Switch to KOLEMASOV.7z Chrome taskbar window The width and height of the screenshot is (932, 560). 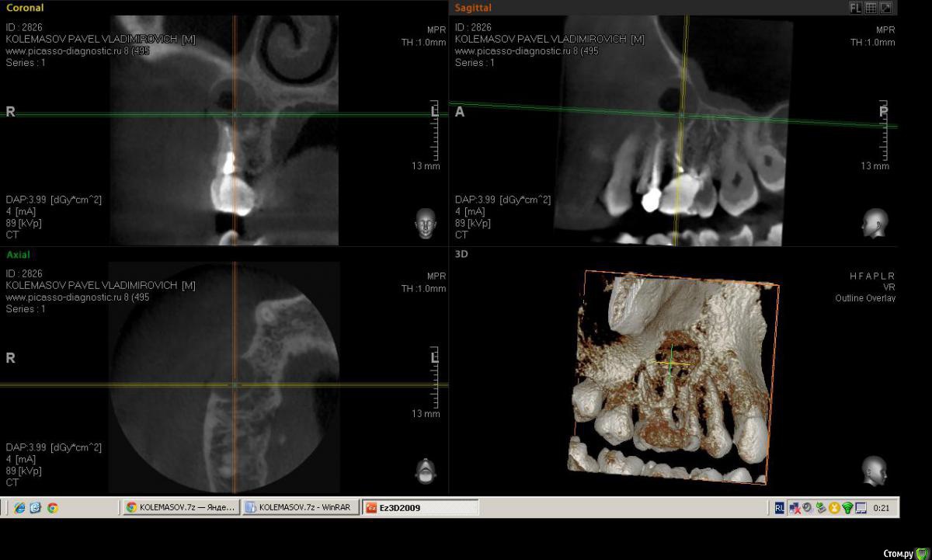coord(180,508)
